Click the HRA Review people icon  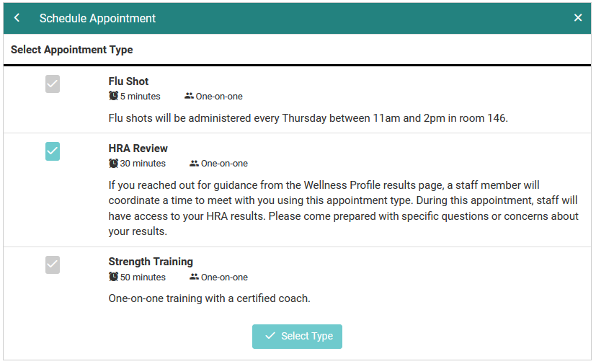click(x=194, y=164)
